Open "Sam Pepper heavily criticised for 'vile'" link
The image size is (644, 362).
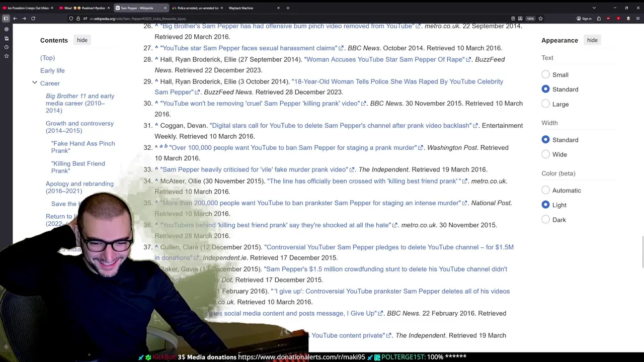click(x=257, y=170)
